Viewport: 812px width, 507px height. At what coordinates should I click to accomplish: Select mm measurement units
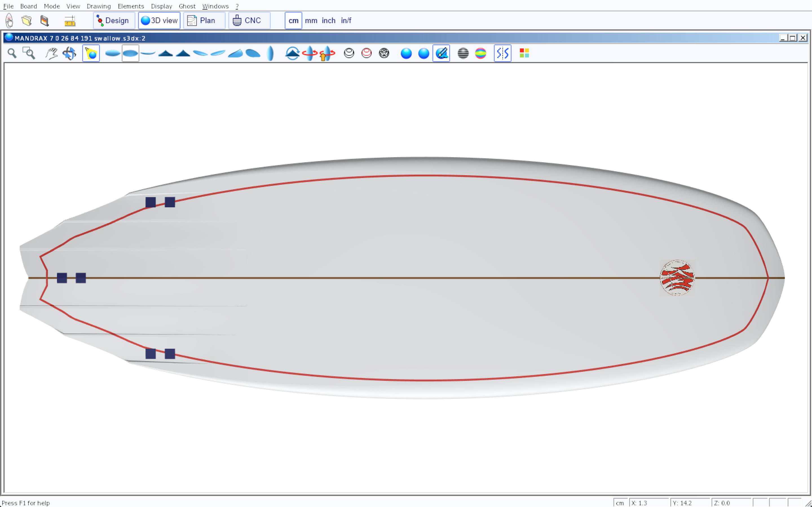click(x=311, y=21)
